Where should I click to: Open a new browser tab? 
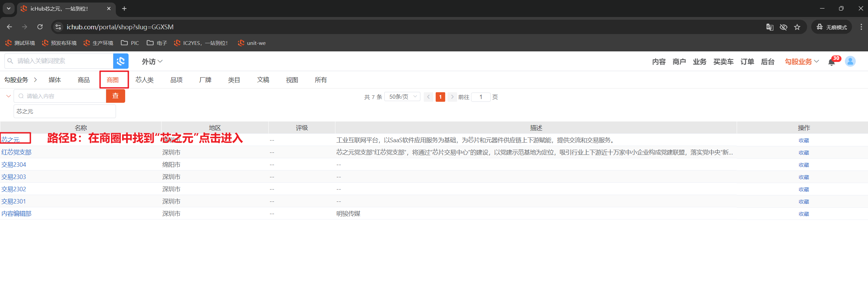[124, 9]
